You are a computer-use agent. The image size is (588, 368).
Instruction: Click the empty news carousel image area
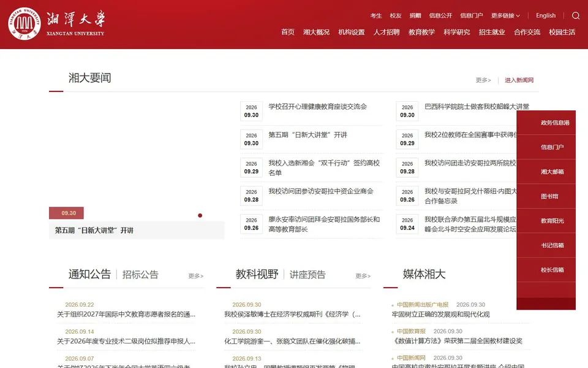pyautogui.click(x=137, y=154)
